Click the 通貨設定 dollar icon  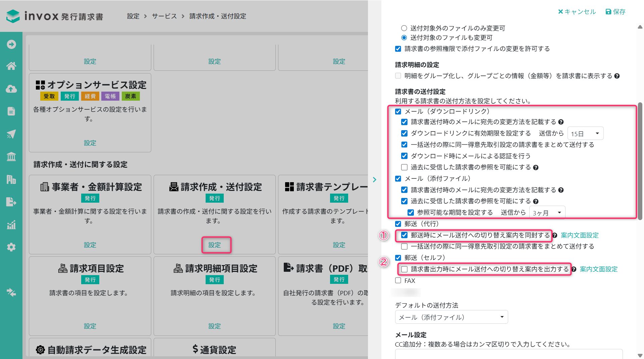coord(195,349)
